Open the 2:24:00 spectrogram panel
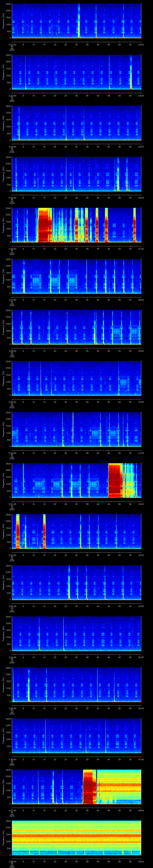The width and height of the screenshot is (153, 868). (76, 123)
